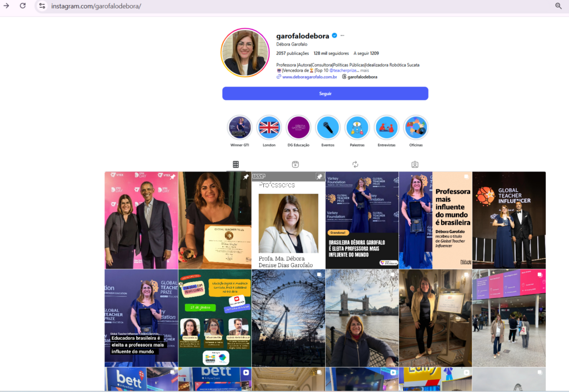Expand the bio with 'mais' link
This screenshot has width=569, height=392.
tap(365, 71)
